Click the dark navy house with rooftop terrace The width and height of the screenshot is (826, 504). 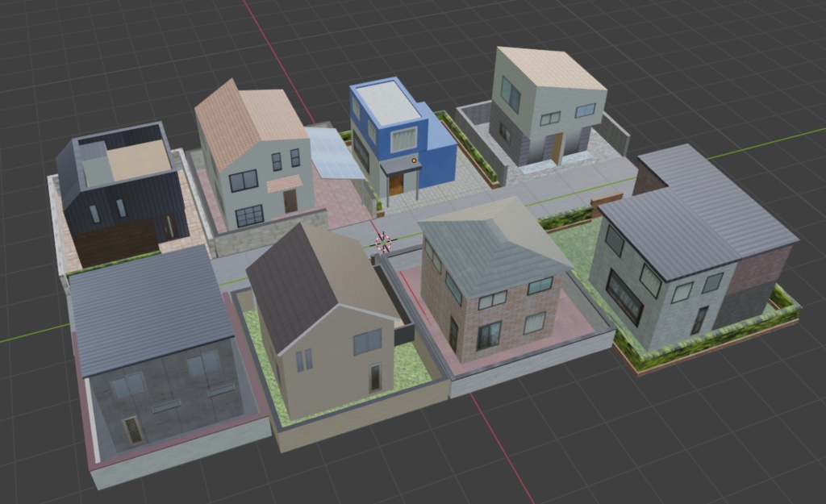coord(123,194)
